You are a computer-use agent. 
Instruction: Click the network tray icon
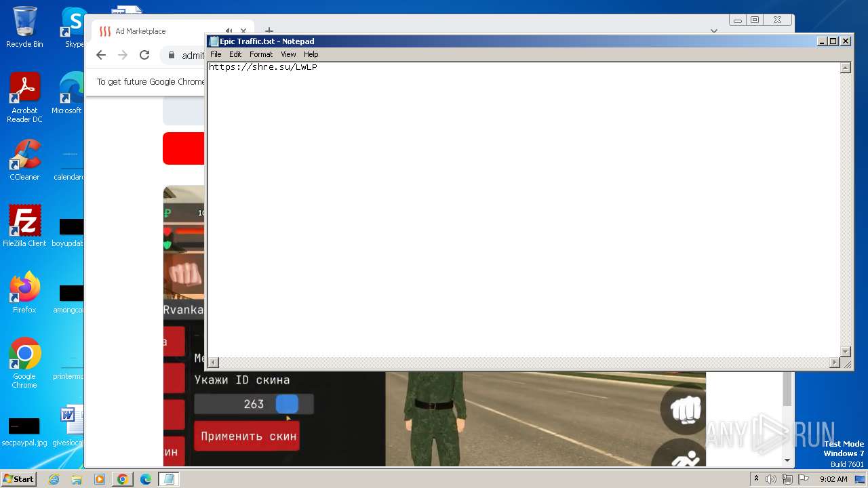click(x=787, y=479)
